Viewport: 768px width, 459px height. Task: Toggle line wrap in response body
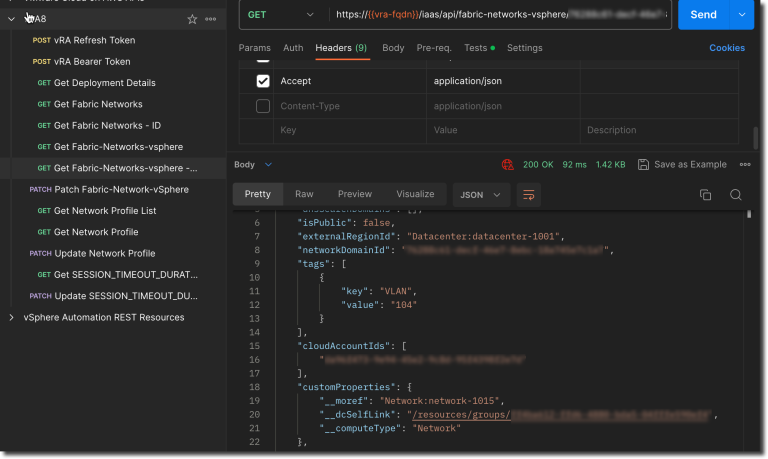coord(528,195)
